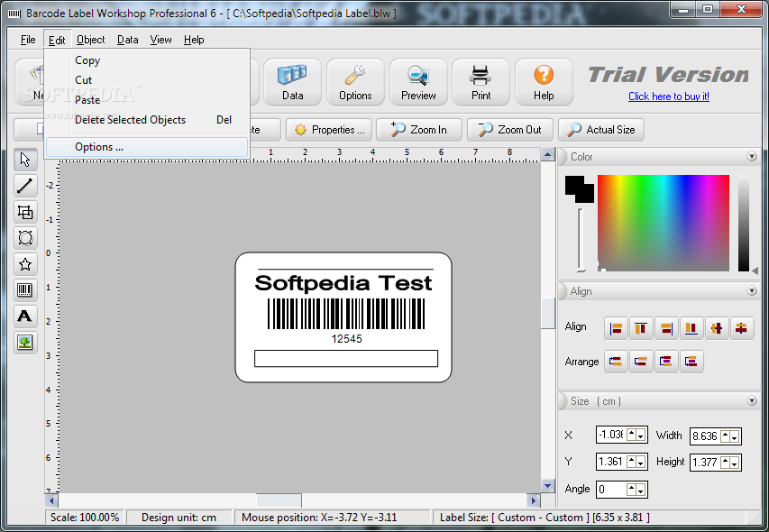Open the Data menu
The width and height of the screenshot is (769, 532).
127,40
